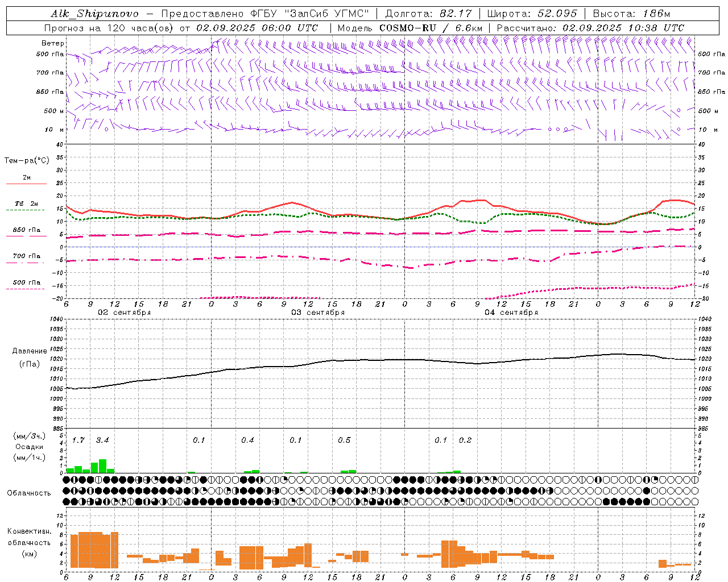Click the date label 02 сентября
Image resolution: width=728 pixels, height=582 pixels.
pyautogui.click(x=124, y=313)
